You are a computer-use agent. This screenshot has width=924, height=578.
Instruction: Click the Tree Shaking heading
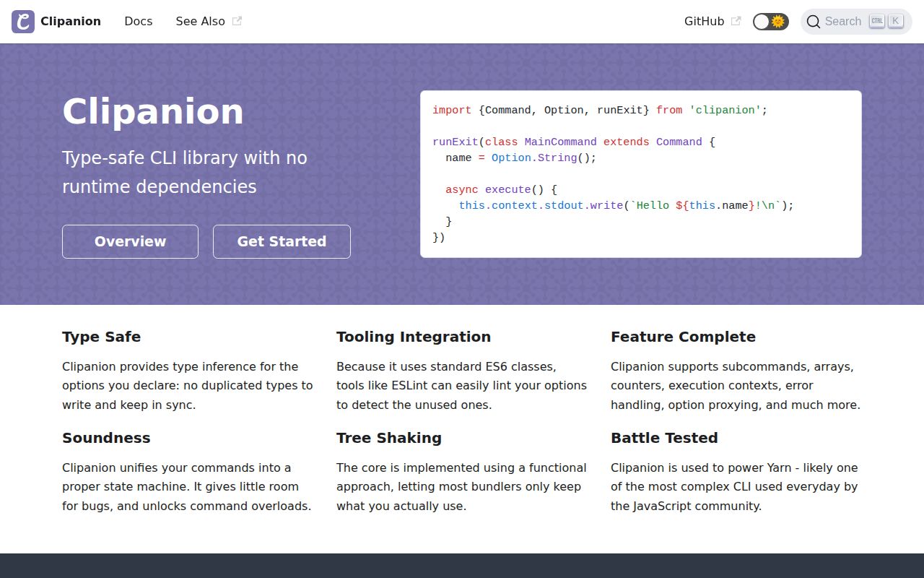(x=389, y=438)
